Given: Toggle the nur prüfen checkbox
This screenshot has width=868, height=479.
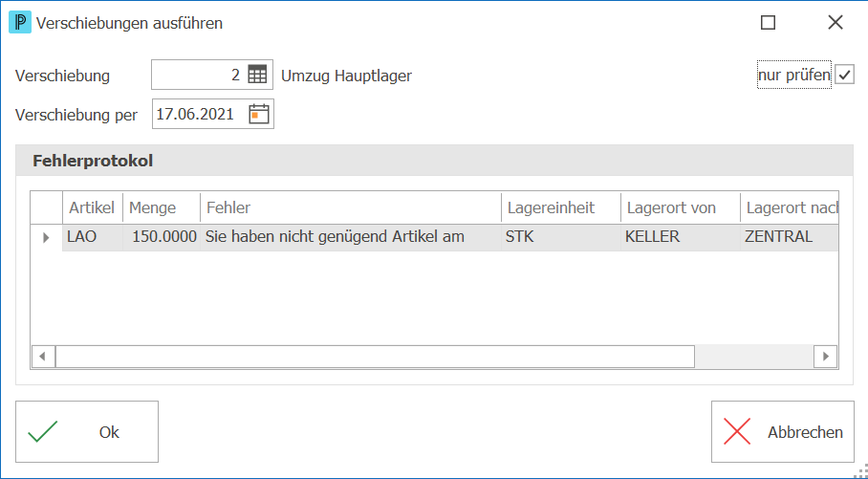Looking at the screenshot, I should click(844, 75).
